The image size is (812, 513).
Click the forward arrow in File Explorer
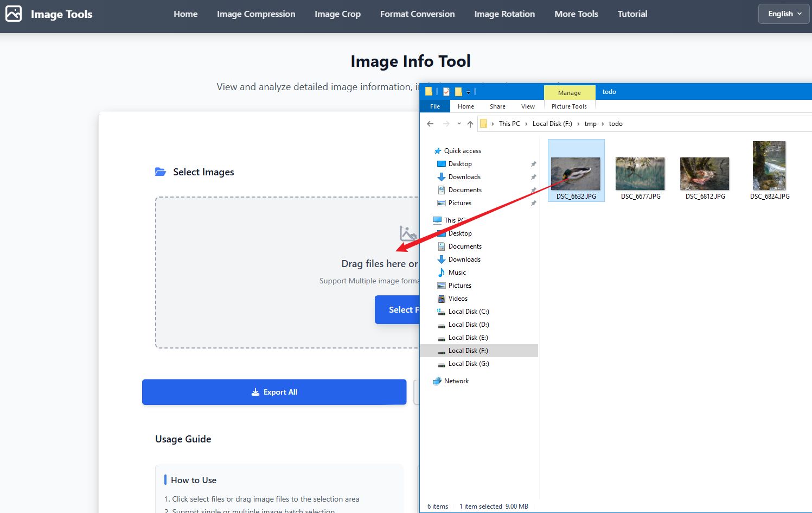[446, 124]
